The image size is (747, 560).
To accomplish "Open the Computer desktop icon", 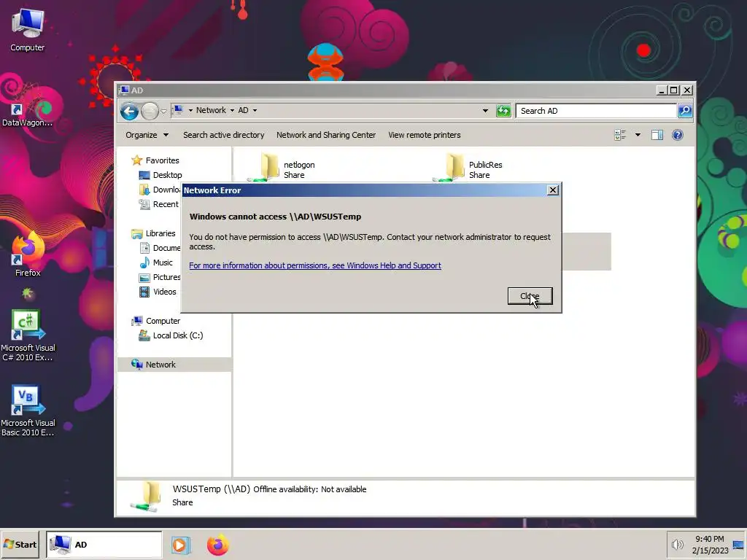I will pos(28,31).
